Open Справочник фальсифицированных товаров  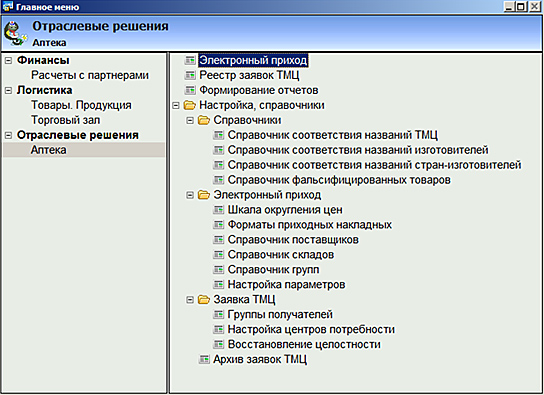click(x=339, y=180)
